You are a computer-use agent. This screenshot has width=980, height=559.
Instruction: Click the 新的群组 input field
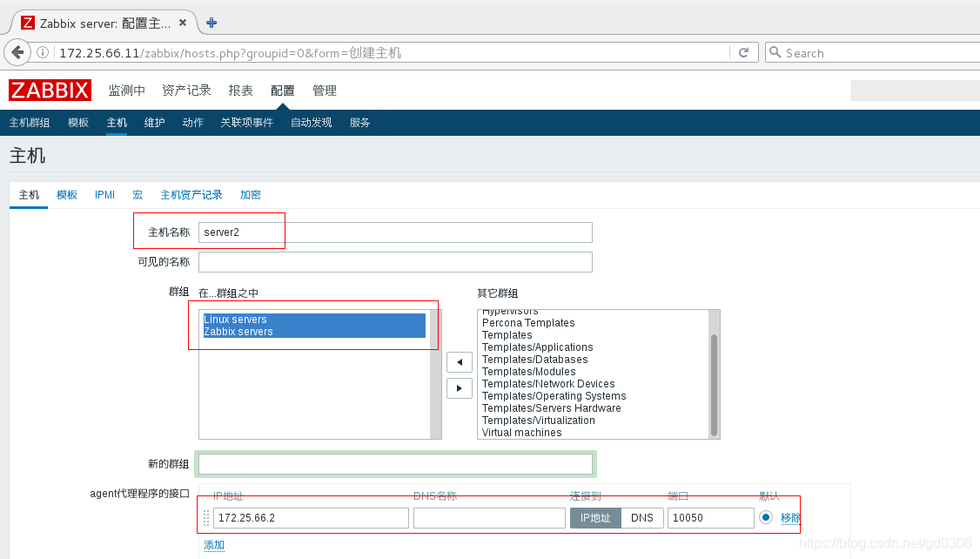coord(395,464)
